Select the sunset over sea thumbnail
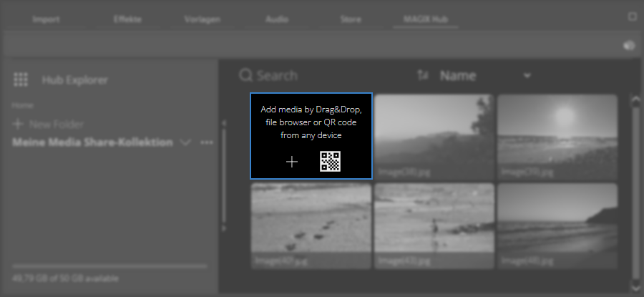Viewport: 644px width, 297px height. [x=557, y=136]
